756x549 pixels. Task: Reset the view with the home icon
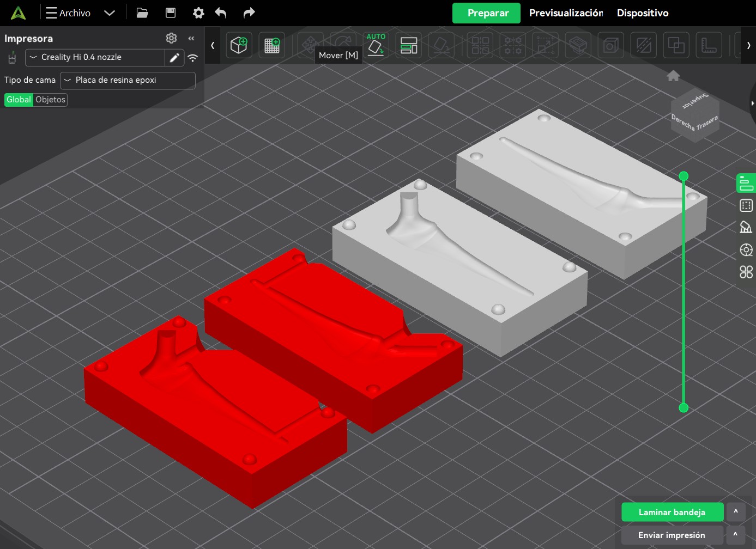(673, 76)
